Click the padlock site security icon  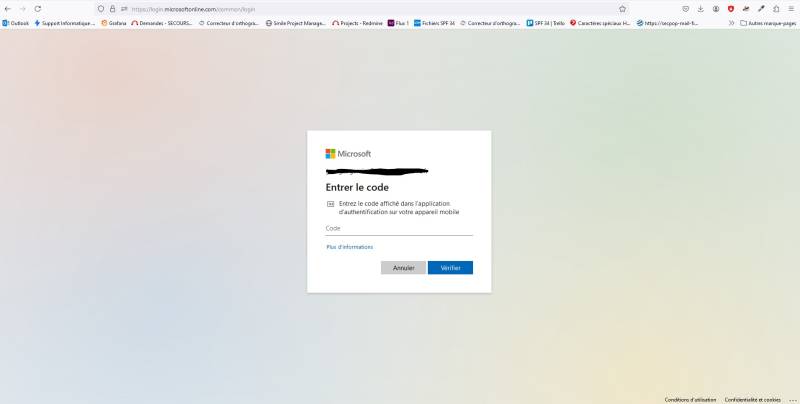(x=113, y=9)
